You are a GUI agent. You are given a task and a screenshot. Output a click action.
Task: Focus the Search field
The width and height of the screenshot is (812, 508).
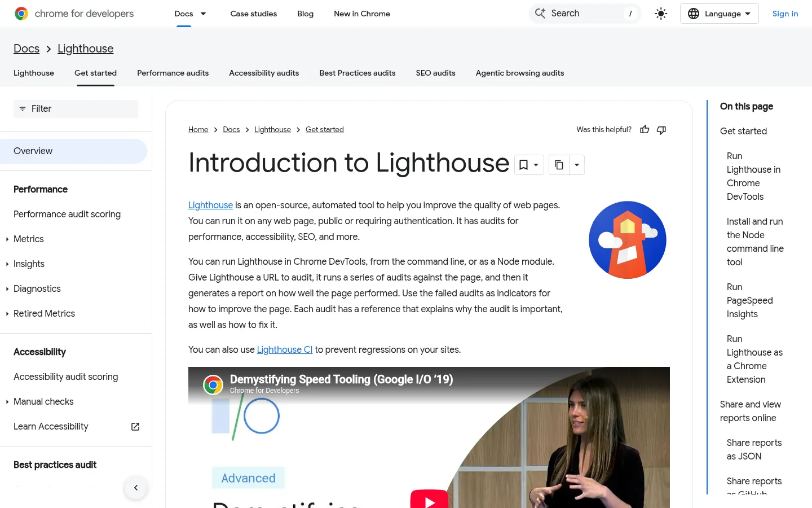(585, 14)
